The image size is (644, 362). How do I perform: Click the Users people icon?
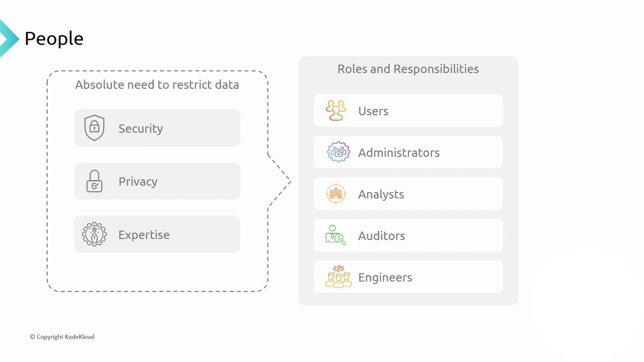pyautogui.click(x=336, y=111)
